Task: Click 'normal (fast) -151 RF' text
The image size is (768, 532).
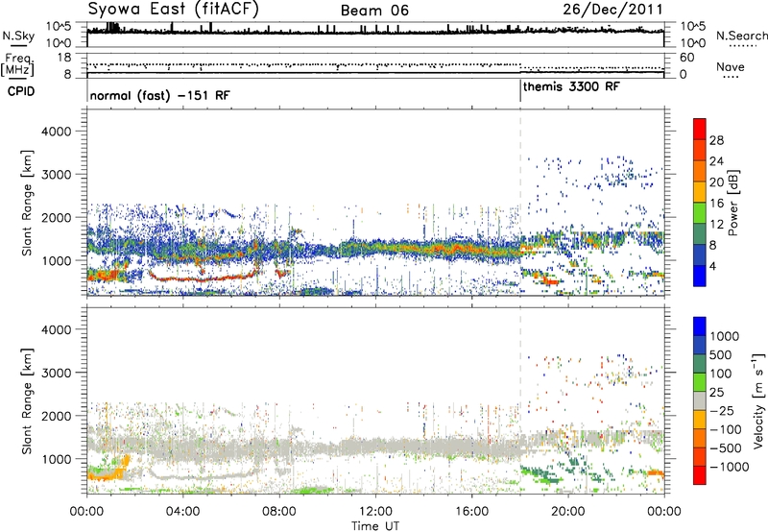Action: pyautogui.click(x=159, y=95)
